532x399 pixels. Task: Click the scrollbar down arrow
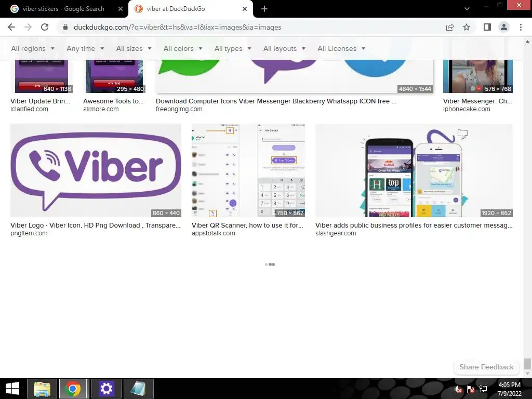click(527, 374)
